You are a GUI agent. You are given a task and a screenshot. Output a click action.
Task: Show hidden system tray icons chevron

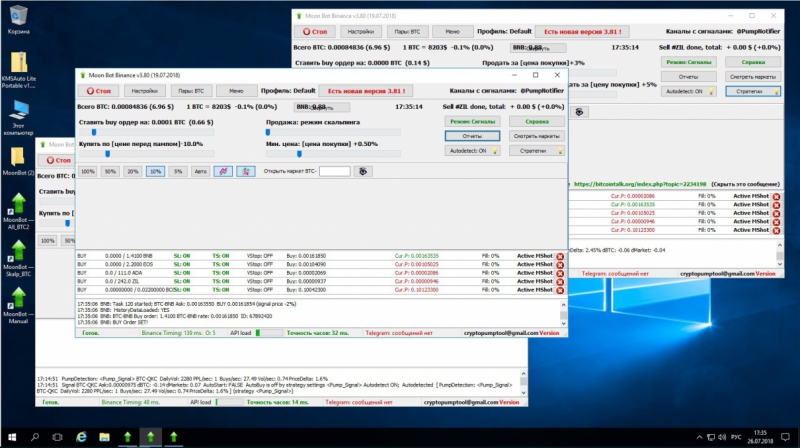click(x=699, y=437)
